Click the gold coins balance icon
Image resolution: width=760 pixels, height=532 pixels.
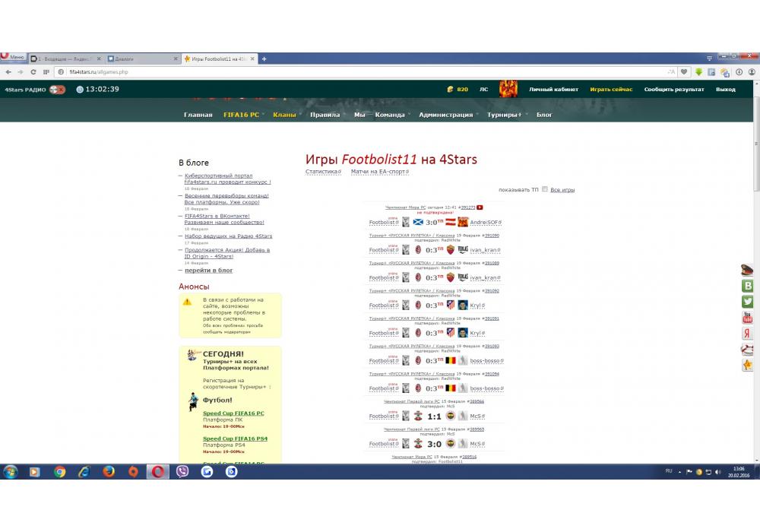[x=451, y=90]
